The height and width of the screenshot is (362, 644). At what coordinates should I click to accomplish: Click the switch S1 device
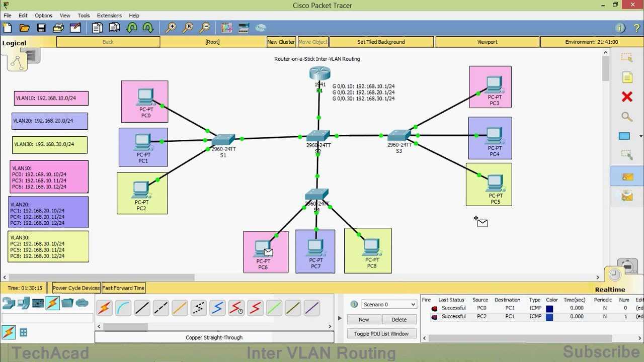(x=224, y=140)
